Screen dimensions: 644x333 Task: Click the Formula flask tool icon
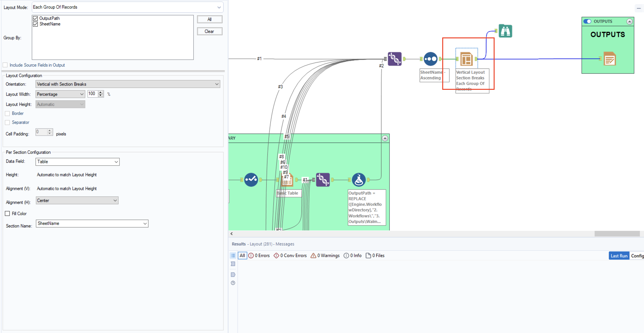tap(358, 180)
